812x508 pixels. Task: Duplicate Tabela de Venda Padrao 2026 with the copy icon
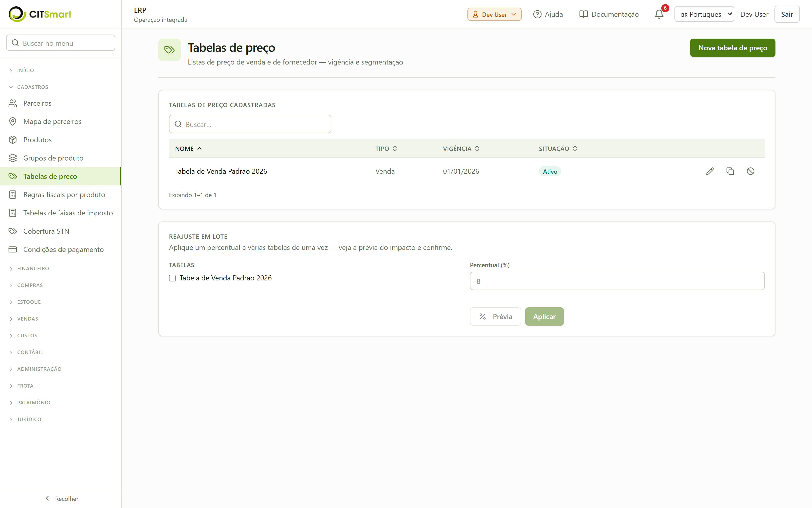730,171
